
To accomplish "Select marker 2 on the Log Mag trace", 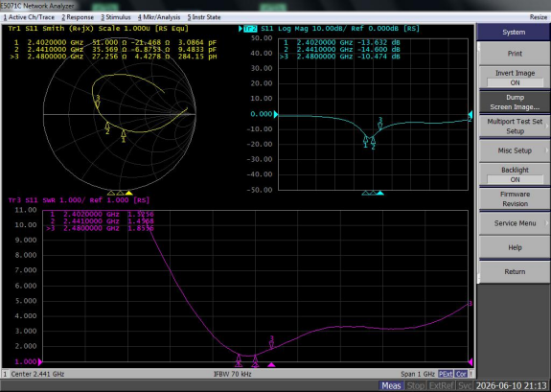I will click(x=373, y=144).
